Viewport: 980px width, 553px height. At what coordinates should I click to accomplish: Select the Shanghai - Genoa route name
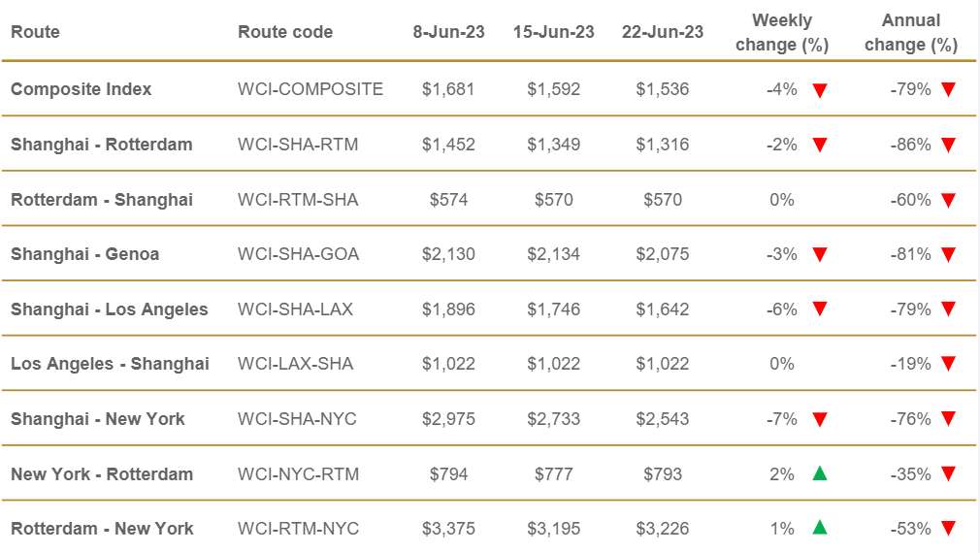[85, 254]
